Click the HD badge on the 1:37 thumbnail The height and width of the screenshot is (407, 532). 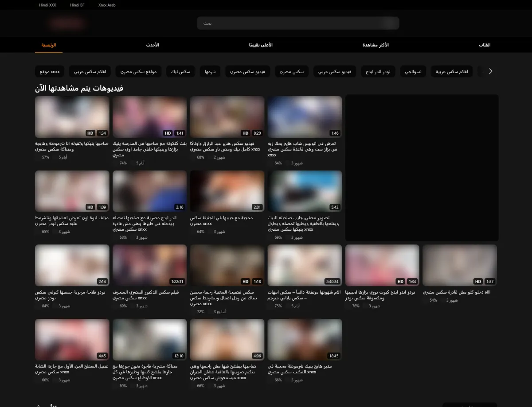coord(477,282)
